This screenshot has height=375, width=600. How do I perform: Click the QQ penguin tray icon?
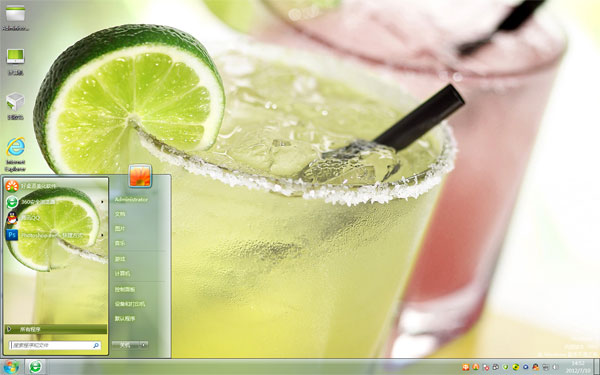coord(535,367)
